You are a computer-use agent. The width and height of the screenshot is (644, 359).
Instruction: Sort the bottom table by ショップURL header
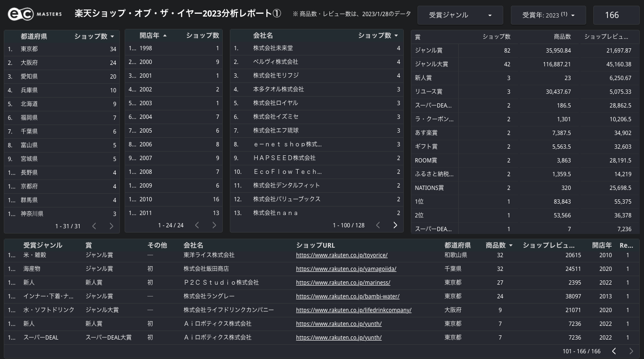point(316,245)
